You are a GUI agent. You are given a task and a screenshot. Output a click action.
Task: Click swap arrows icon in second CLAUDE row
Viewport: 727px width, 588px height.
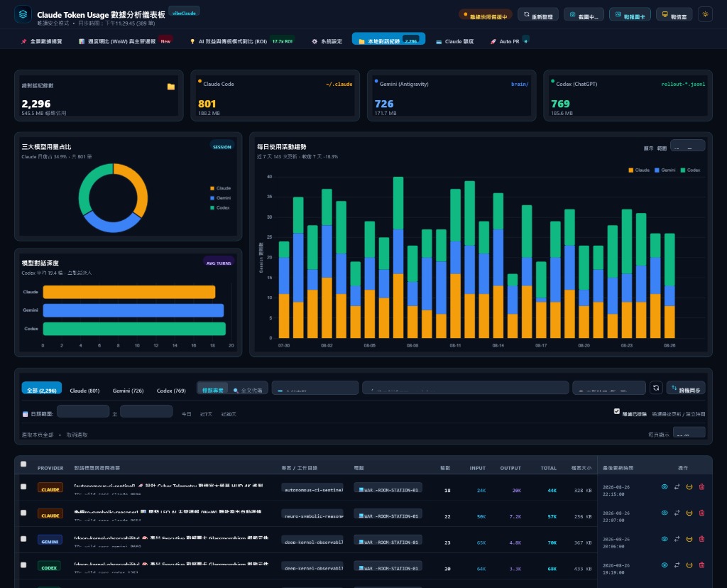click(677, 513)
